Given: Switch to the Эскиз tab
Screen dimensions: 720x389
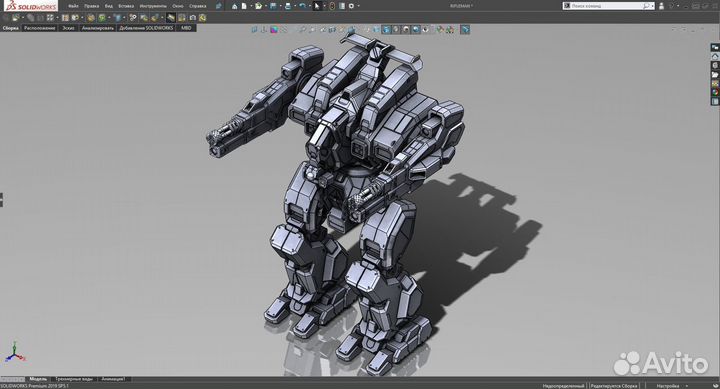Looking at the screenshot, I should pyautogui.click(x=67, y=28).
